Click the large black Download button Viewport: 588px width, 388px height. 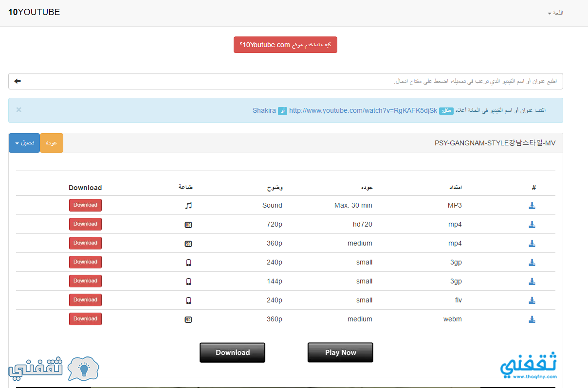[x=233, y=353]
